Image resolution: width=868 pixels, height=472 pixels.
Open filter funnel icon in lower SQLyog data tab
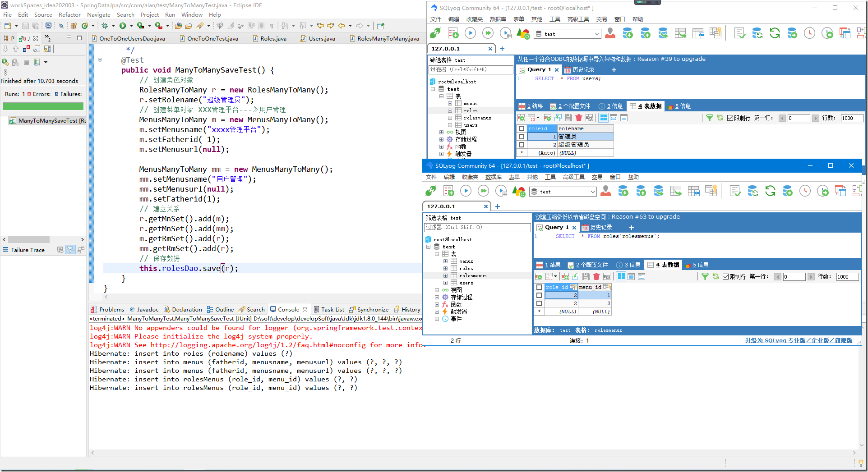[705, 276]
